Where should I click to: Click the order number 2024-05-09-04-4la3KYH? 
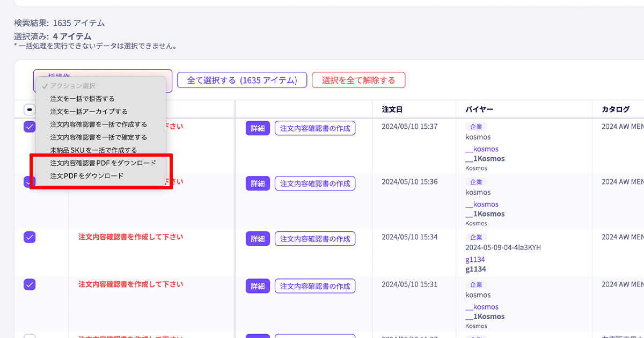[503, 247]
